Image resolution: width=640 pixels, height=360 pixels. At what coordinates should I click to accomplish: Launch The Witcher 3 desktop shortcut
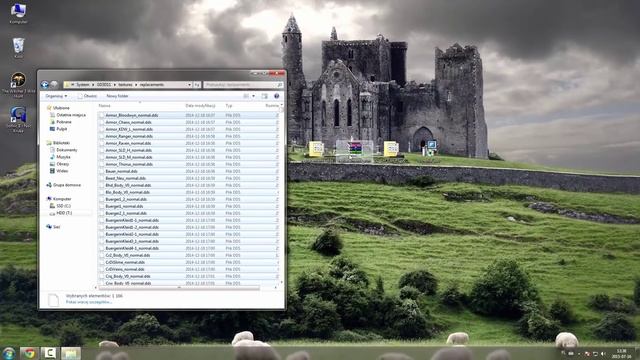[x=18, y=84]
